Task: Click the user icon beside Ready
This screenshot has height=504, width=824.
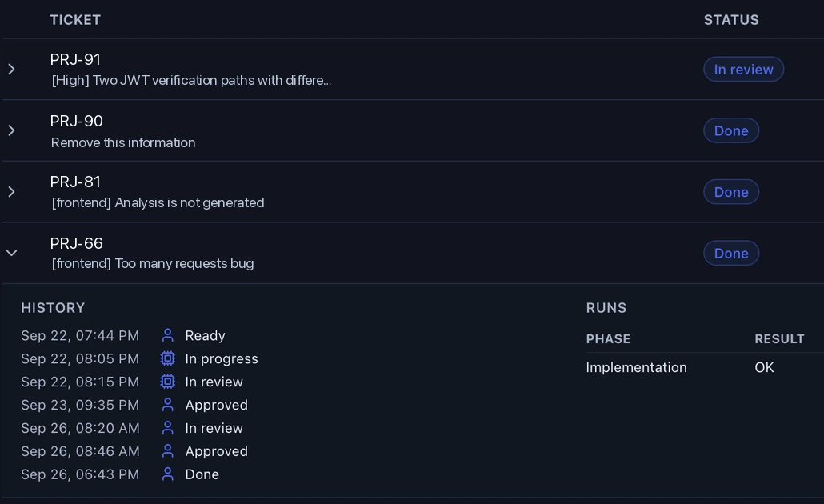Action: pyautogui.click(x=168, y=335)
